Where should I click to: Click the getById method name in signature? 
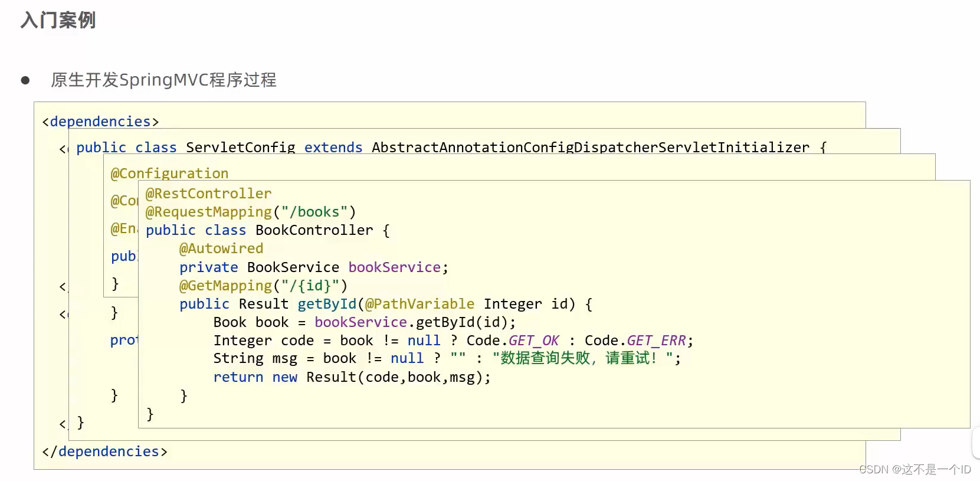coord(327,304)
